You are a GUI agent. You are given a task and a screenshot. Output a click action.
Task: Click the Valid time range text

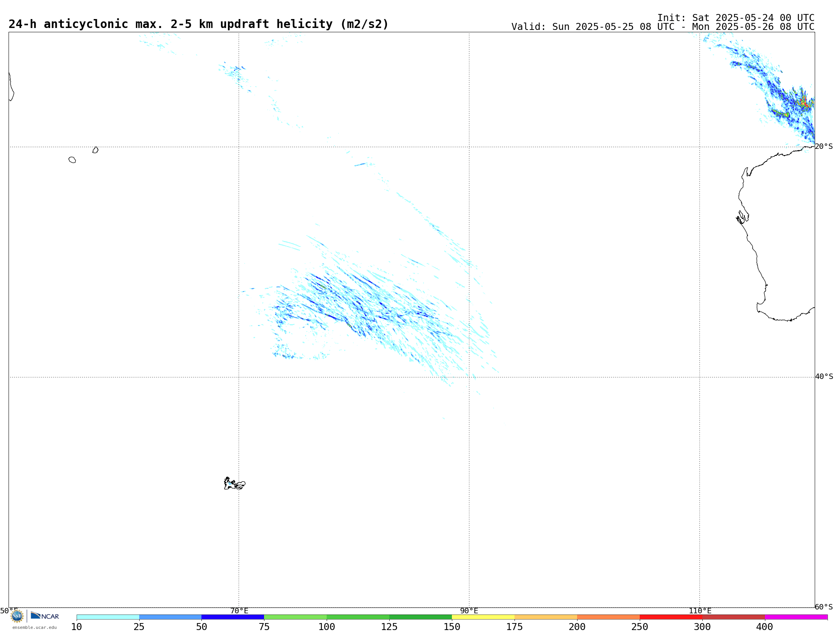tap(663, 27)
